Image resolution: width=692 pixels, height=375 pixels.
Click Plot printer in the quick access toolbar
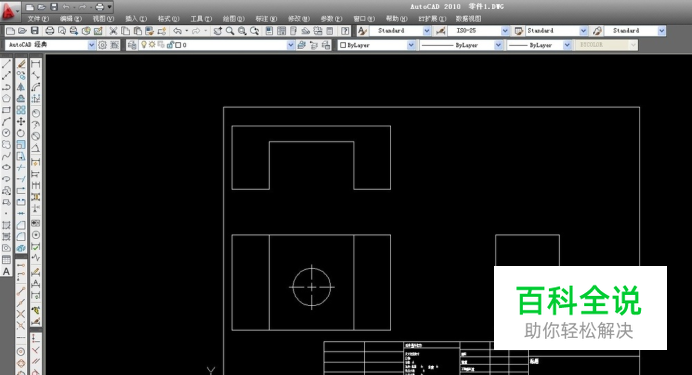[100, 7]
